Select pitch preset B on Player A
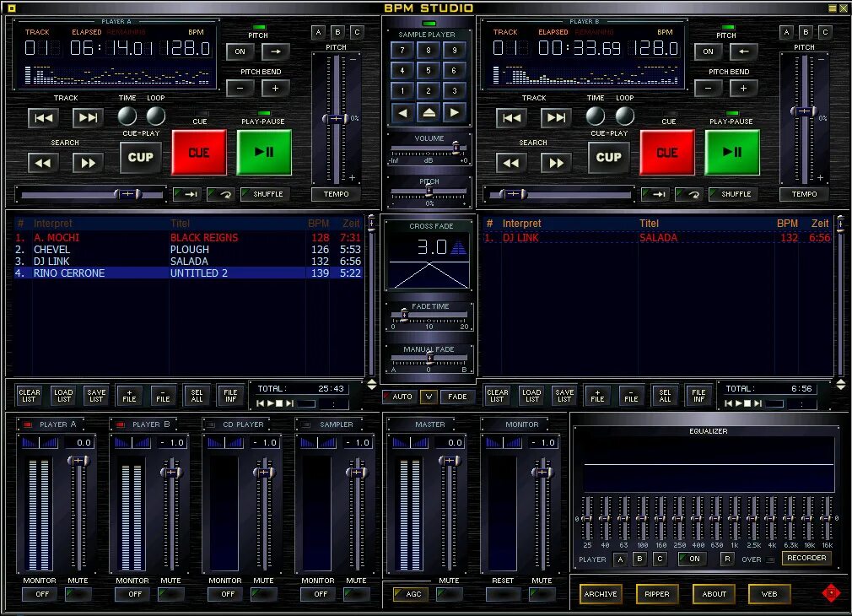The width and height of the screenshot is (852, 616). [337, 32]
